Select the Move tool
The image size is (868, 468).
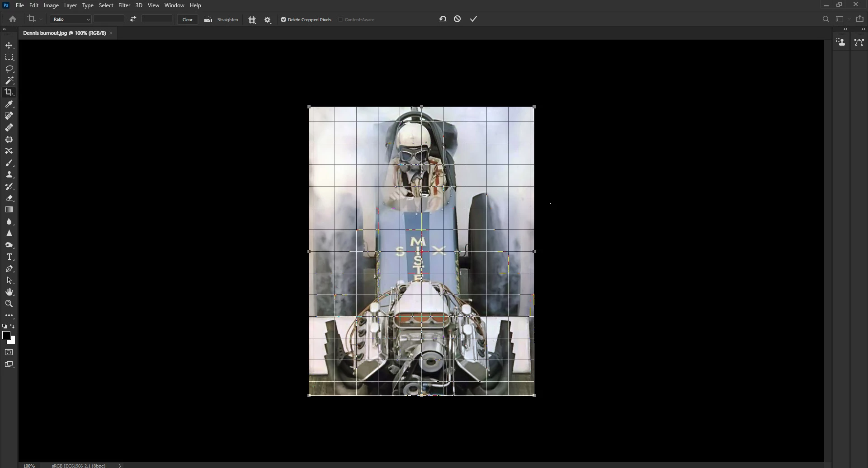coord(9,46)
